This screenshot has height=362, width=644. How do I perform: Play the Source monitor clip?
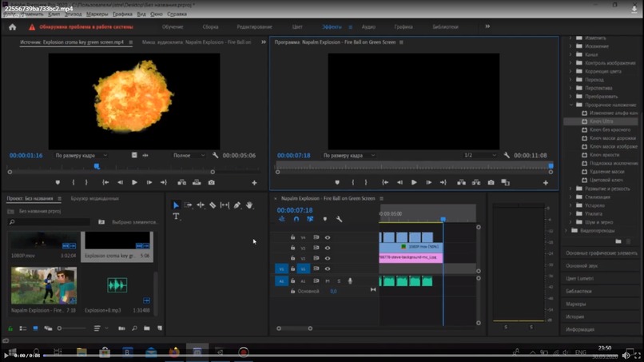click(134, 182)
